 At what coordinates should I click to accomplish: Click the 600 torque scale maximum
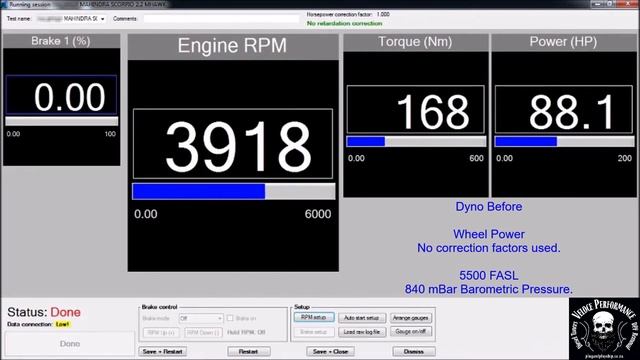[476, 158]
